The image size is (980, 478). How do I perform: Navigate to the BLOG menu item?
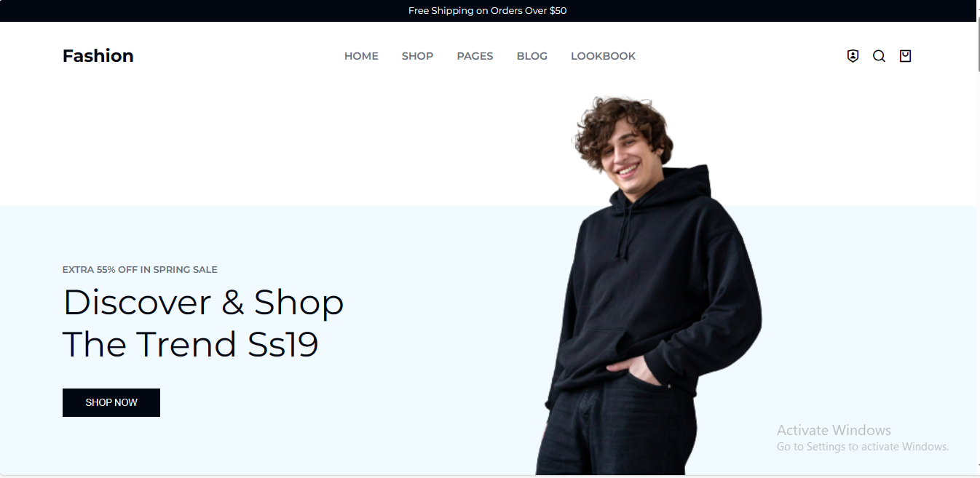pos(532,56)
